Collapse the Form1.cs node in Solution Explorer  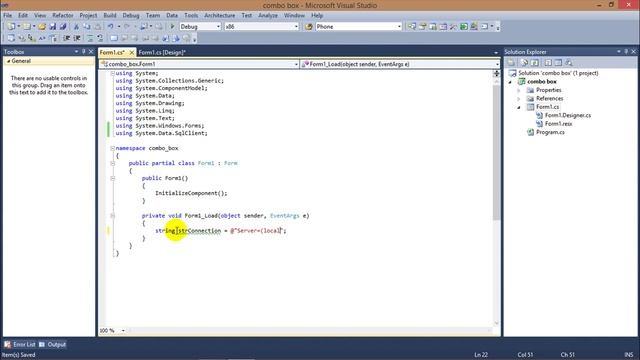(x=519, y=107)
